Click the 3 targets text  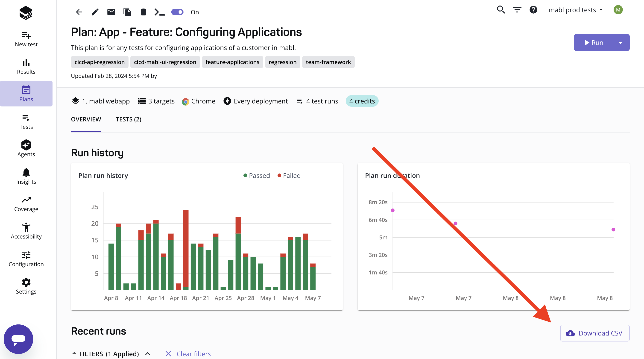pyautogui.click(x=161, y=101)
